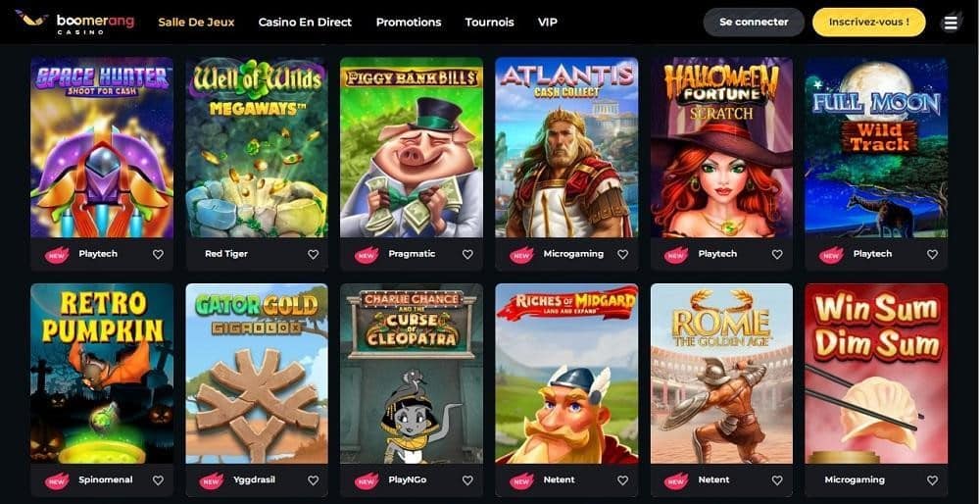Click heart icon under Halloween Fortune Scratch
Viewport: 980px width, 504px height.
[x=777, y=255]
